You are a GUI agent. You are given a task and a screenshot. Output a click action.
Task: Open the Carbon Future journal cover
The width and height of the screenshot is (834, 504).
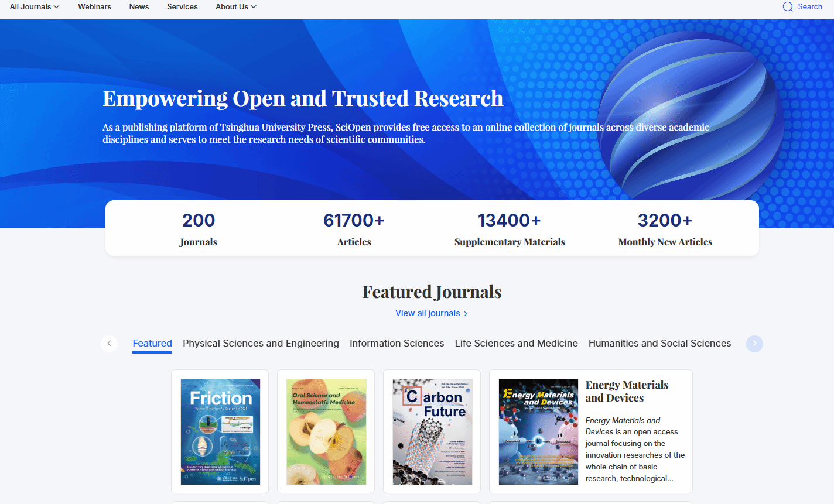(432, 431)
